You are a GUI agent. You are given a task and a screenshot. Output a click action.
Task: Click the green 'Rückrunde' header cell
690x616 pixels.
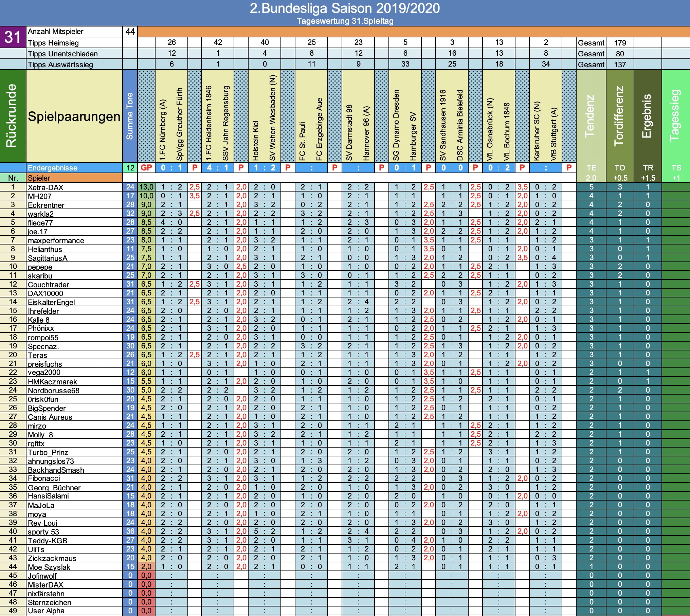pos(13,116)
